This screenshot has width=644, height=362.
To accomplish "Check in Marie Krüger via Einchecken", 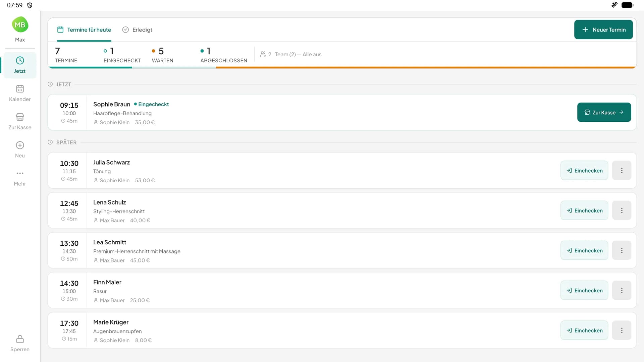I will point(584,330).
